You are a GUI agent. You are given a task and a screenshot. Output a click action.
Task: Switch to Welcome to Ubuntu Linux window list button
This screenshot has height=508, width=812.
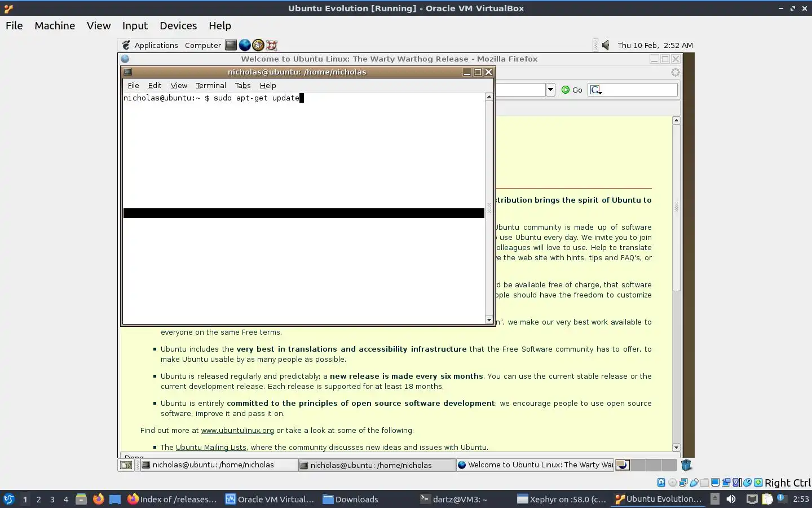tap(535, 465)
